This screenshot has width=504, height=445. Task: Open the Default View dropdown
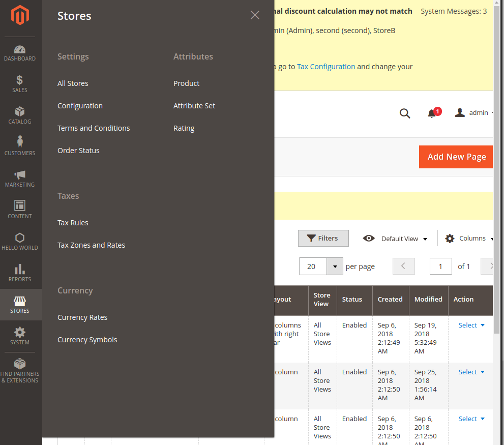pyautogui.click(x=400, y=238)
